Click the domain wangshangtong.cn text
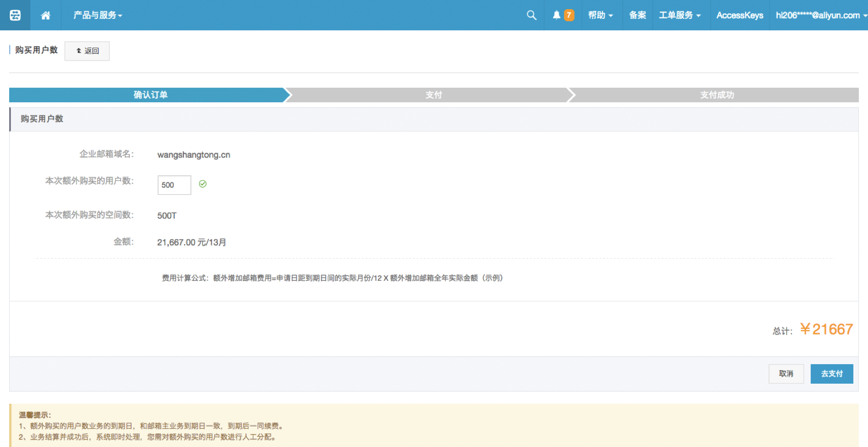 click(x=194, y=155)
